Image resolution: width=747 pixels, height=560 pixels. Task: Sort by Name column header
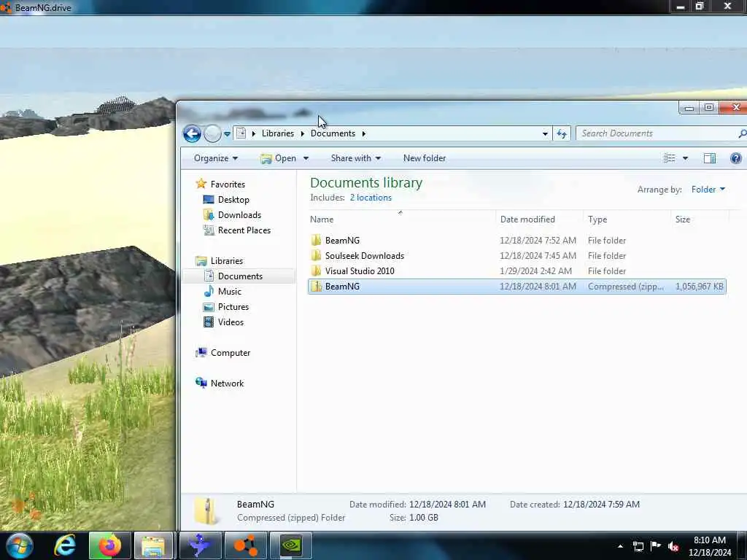[402, 219]
